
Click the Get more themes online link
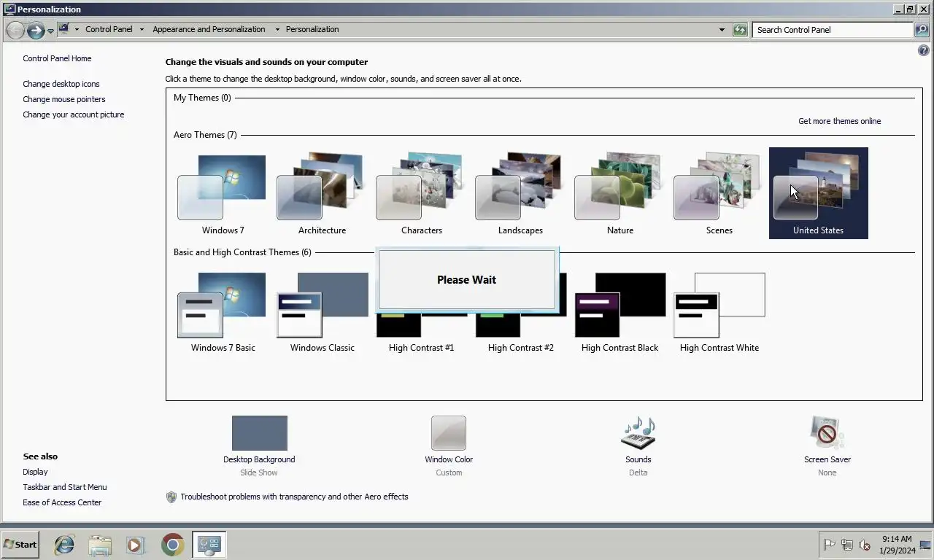point(839,121)
